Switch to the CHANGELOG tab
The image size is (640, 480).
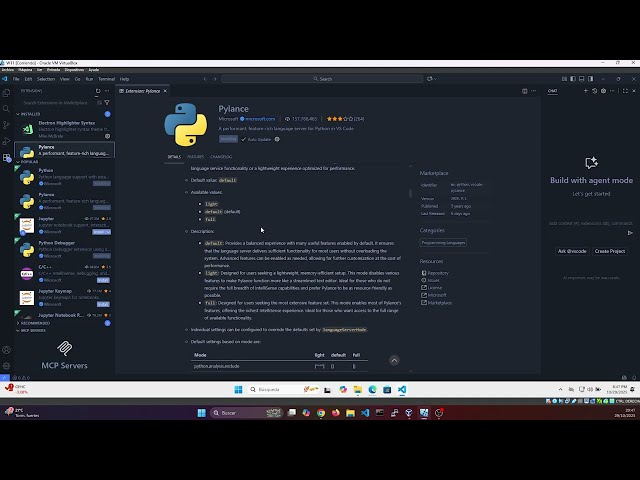[x=221, y=157]
